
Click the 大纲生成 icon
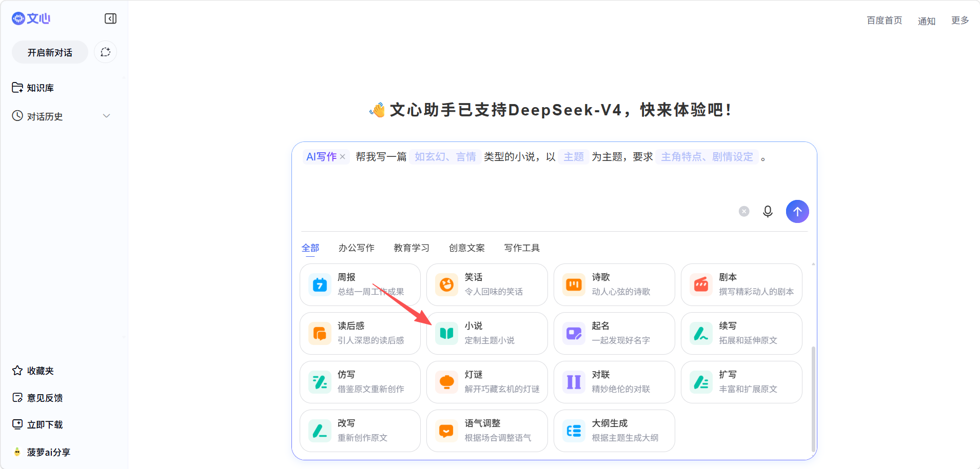[x=574, y=431]
